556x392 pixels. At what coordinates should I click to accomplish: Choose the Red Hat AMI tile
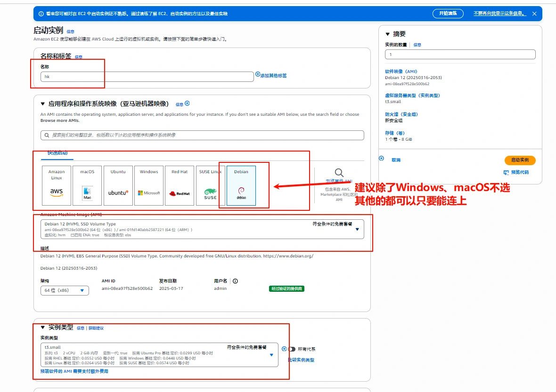(180, 185)
